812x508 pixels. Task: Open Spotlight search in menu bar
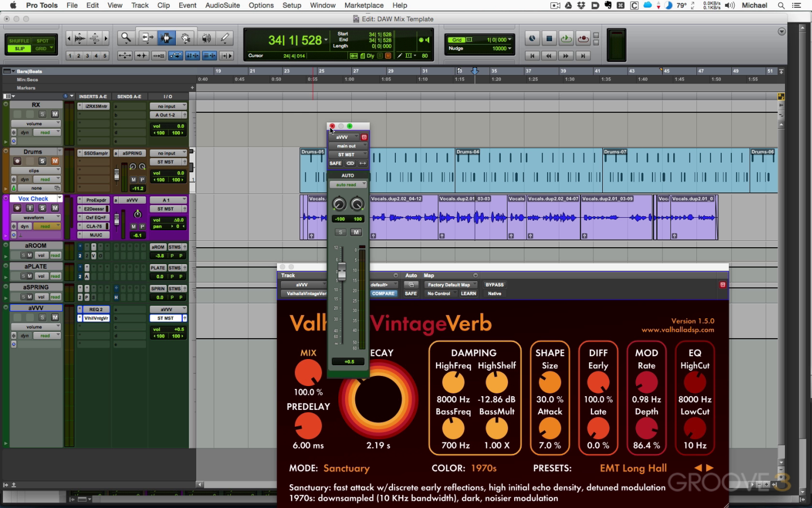pos(781,5)
